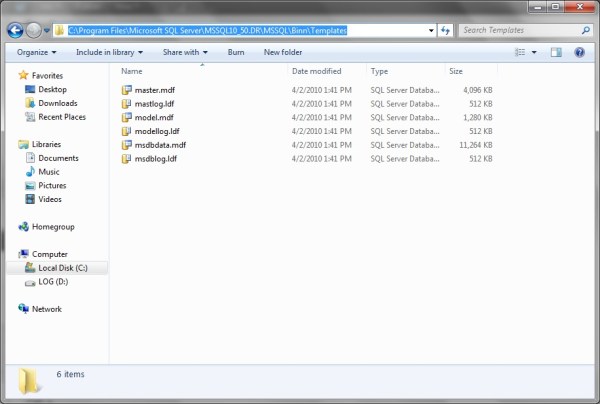Screen dimensions: 600x404
Task: Open the Organize dropdown menu
Action: (x=36, y=51)
